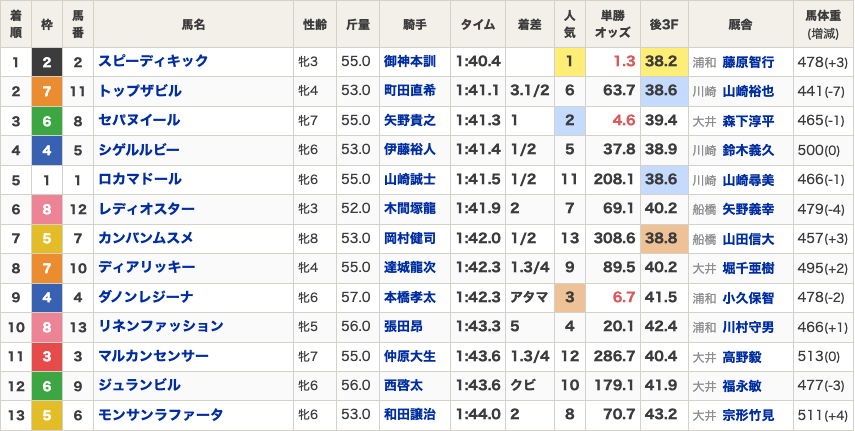Click the 後3F column header
Image resolution: width=855 pixels, height=431 pixels.
pyautogui.click(x=664, y=25)
